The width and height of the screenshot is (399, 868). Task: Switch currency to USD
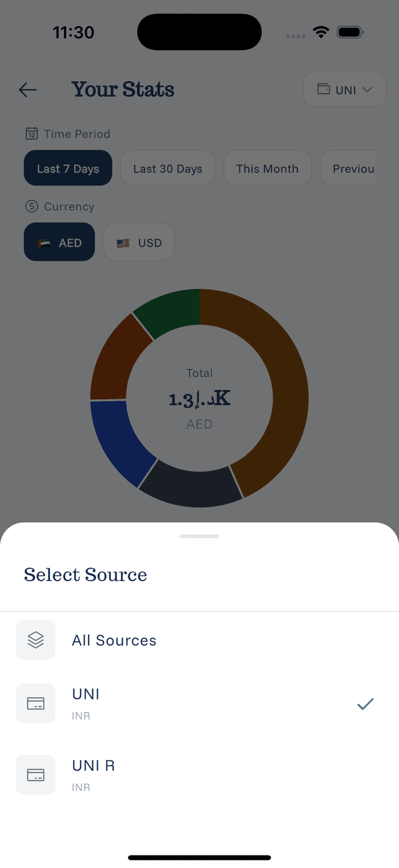(138, 242)
